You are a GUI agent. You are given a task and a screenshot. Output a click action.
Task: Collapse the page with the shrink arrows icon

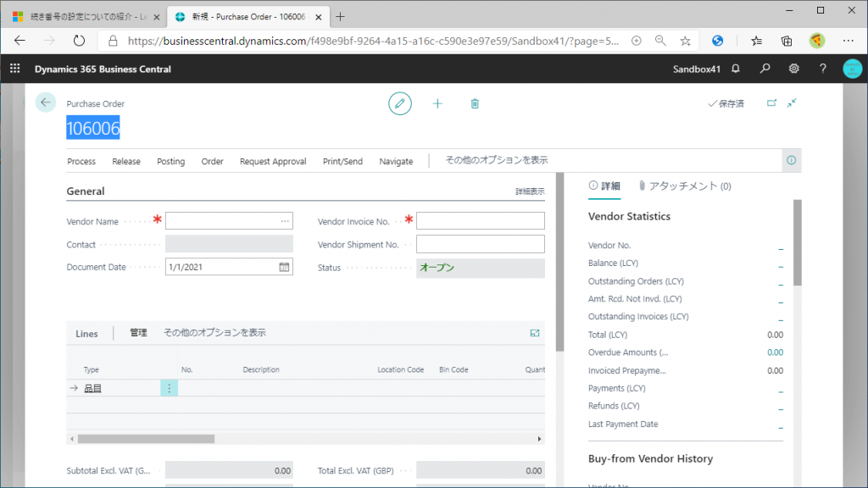pyautogui.click(x=793, y=103)
